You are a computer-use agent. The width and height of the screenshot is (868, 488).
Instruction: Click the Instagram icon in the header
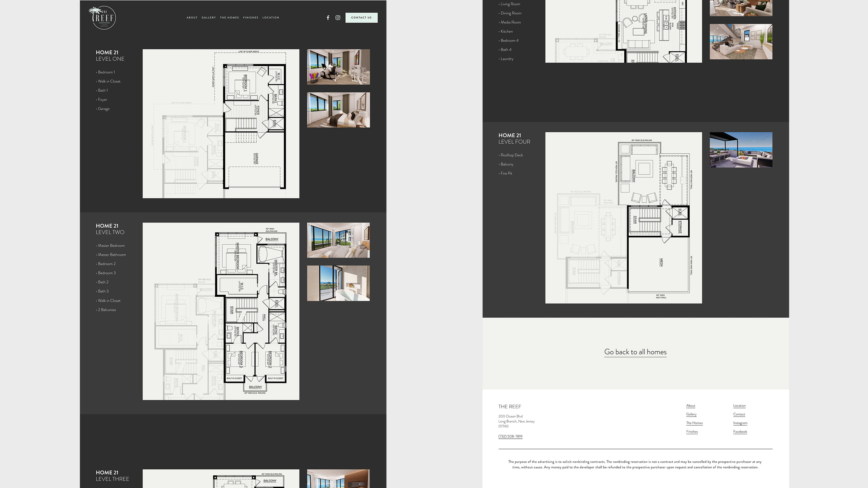(338, 18)
